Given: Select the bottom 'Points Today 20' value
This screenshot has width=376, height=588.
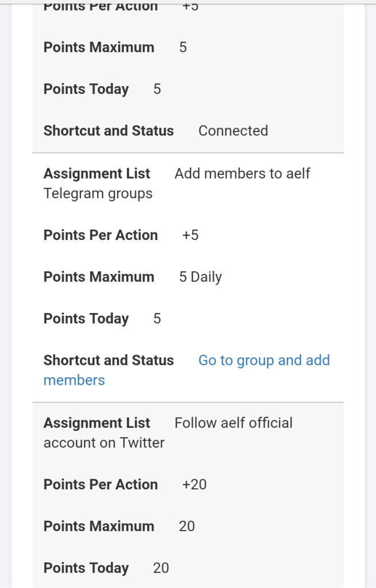Looking at the screenshot, I should [x=160, y=568].
